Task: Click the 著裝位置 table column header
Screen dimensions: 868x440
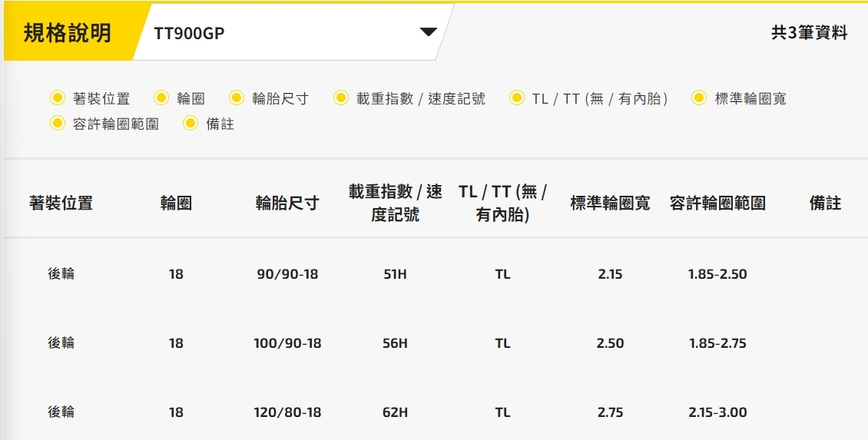Action: point(61,203)
